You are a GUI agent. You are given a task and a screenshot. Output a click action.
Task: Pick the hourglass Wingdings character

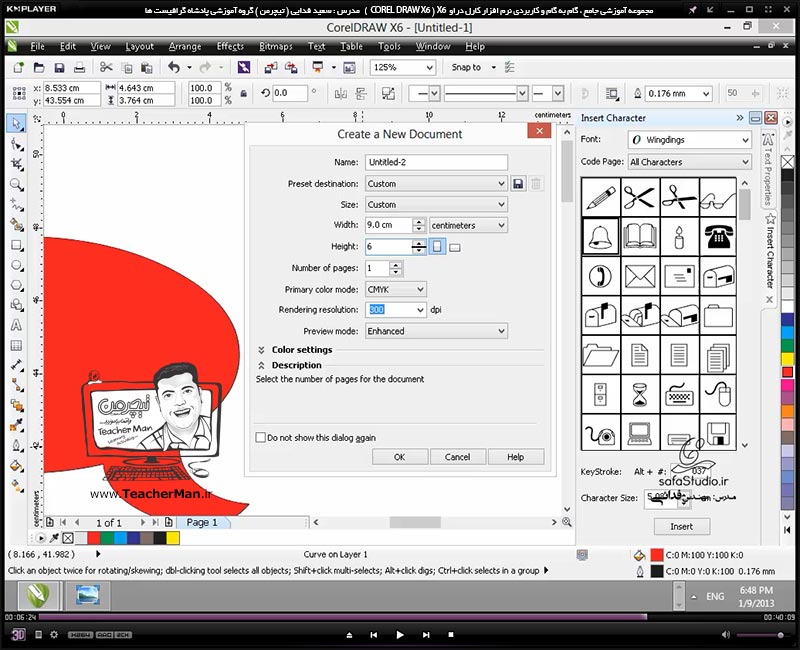click(640, 394)
